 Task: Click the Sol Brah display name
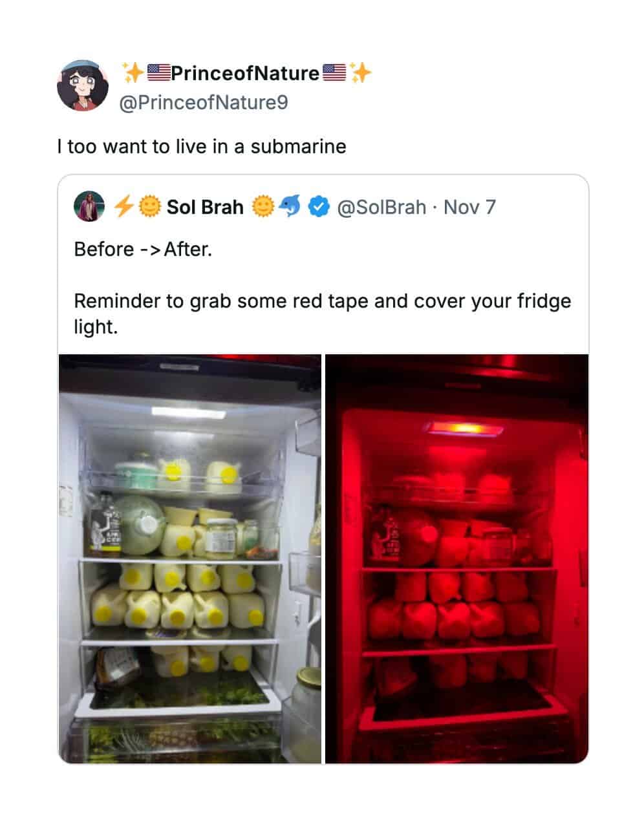coord(205,207)
